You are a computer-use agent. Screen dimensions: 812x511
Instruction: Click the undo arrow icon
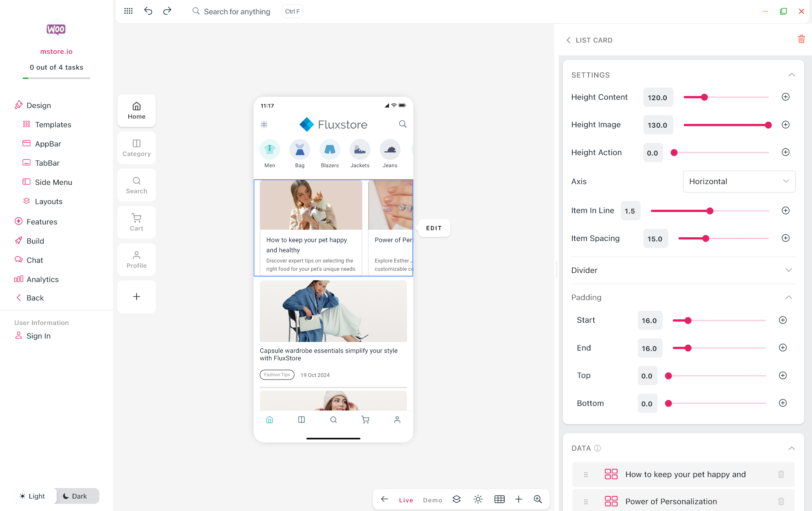(148, 11)
